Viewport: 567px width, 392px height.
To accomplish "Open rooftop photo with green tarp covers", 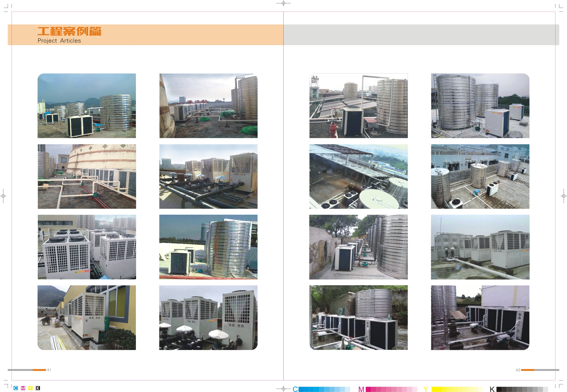I will pyautogui.click(x=209, y=106).
